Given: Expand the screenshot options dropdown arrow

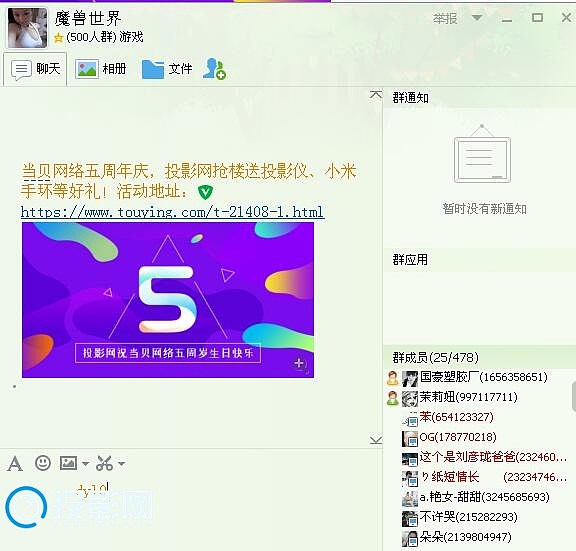Looking at the screenshot, I should (x=121, y=464).
